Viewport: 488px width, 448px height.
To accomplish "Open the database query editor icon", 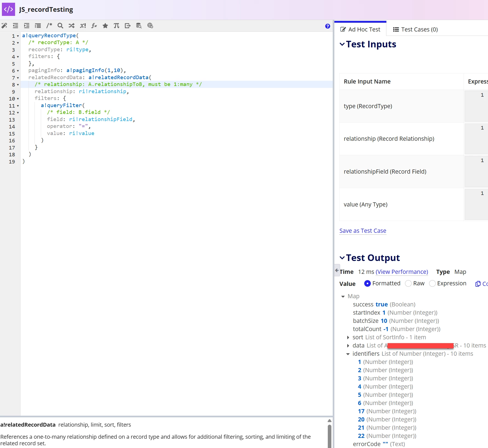I will point(139,26).
